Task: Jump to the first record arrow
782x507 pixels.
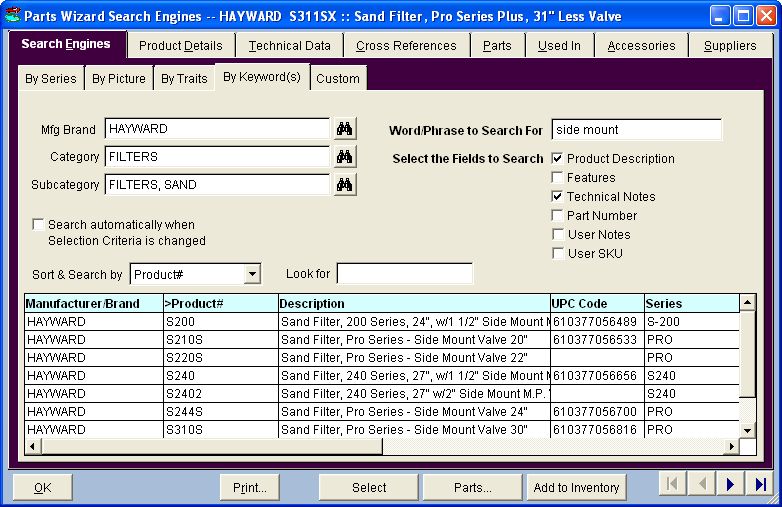Action: (x=672, y=484)
